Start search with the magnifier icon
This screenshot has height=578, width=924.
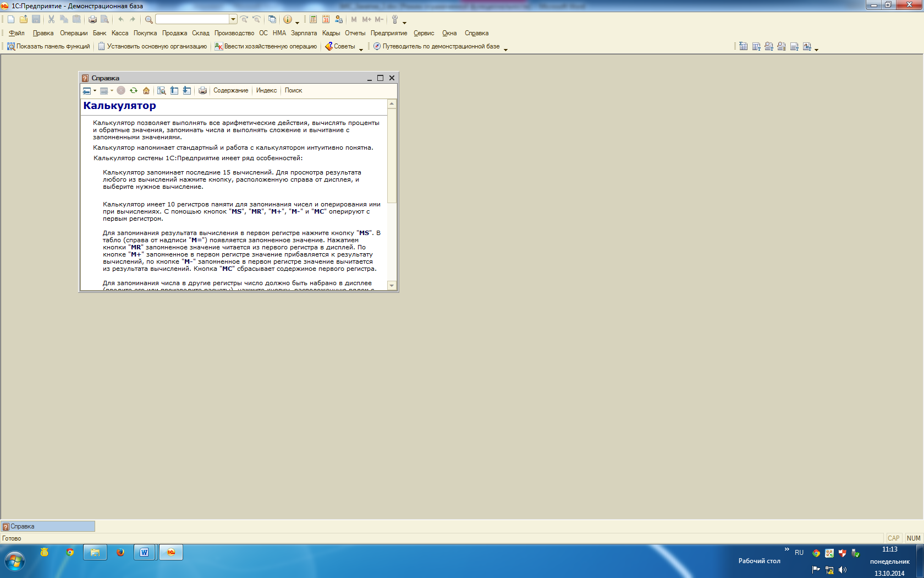click(148, 19)
